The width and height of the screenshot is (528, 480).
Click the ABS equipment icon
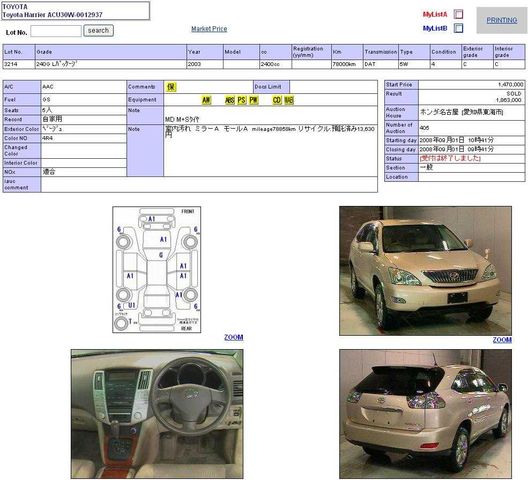[x=230, y=100]
